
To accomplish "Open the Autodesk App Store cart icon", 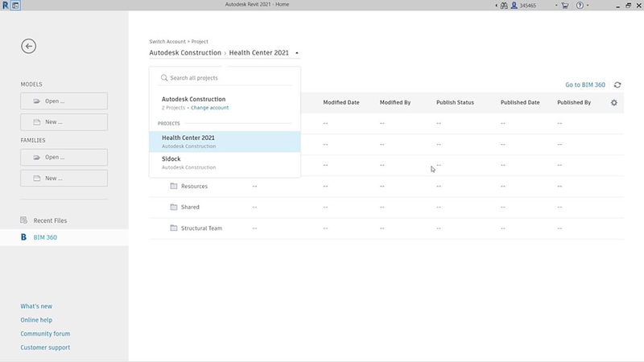I will [x=565, y=6].
